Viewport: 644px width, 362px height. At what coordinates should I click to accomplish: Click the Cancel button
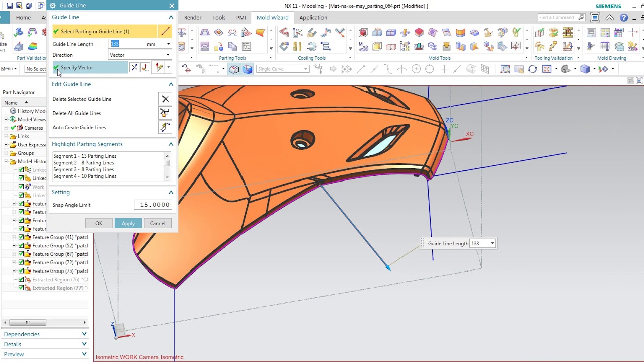(157, 223)
